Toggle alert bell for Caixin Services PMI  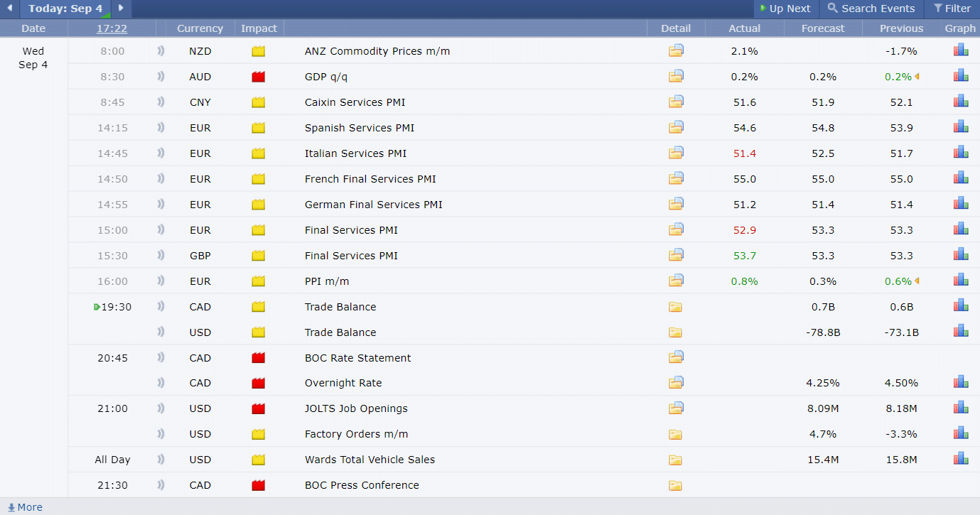161,102
